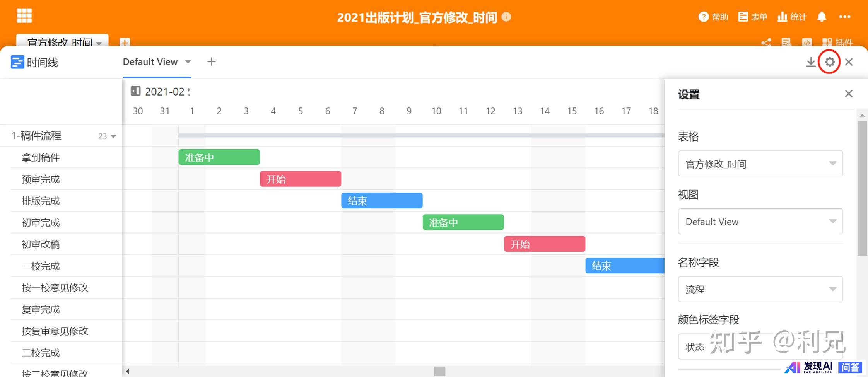Click the 开始 bar for 预审完成
The height and width of the screenshot is (377, 868).
click(x=301, y=179)
